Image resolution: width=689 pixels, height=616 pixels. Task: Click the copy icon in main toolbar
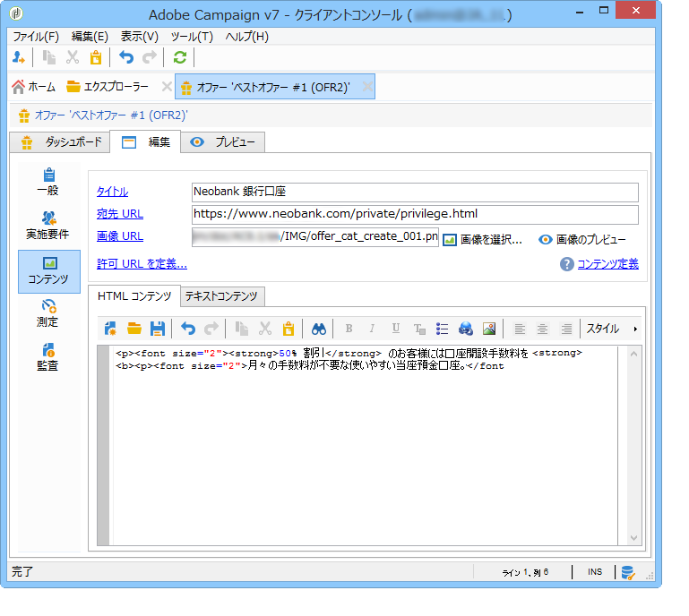49,57
